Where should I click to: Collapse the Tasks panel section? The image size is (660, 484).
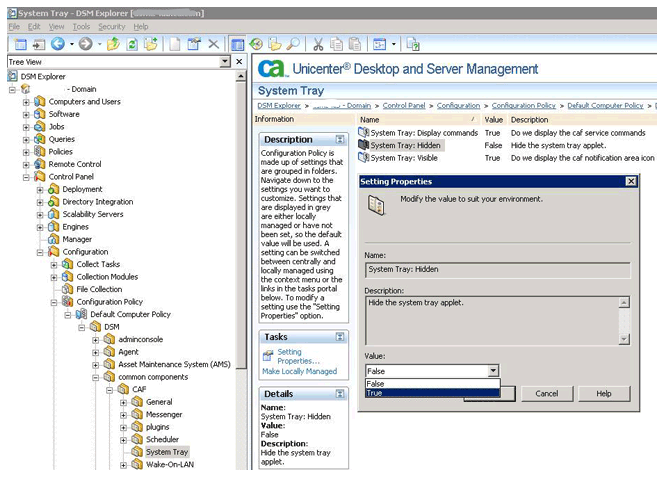340,337
